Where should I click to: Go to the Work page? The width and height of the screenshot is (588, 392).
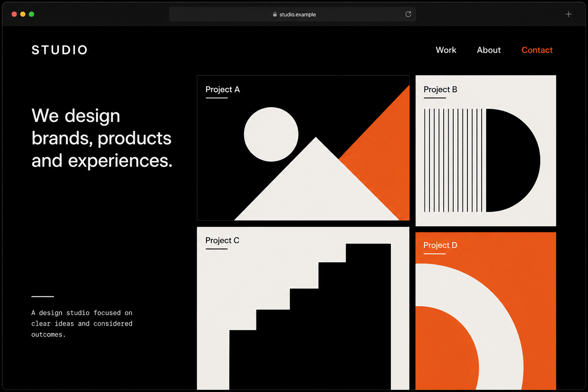pyautogui.click(x=446, y=50)
